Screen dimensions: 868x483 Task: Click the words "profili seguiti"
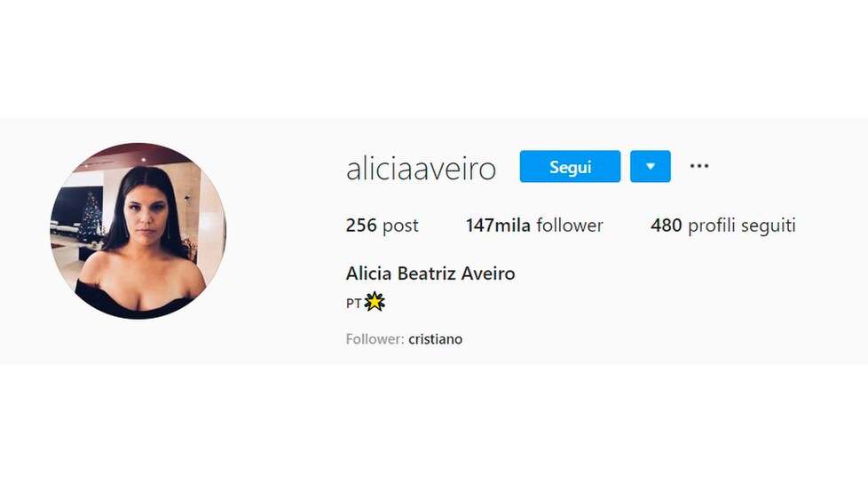point(742,226)
